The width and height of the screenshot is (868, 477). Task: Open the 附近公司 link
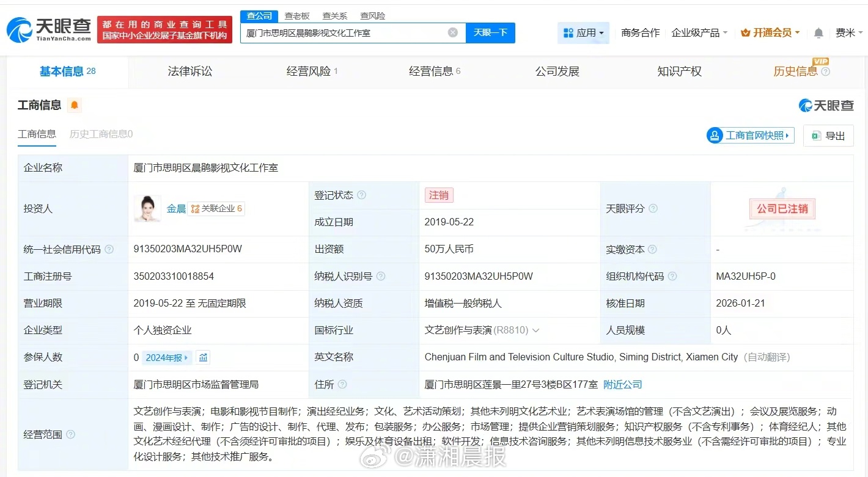point(622,384)
